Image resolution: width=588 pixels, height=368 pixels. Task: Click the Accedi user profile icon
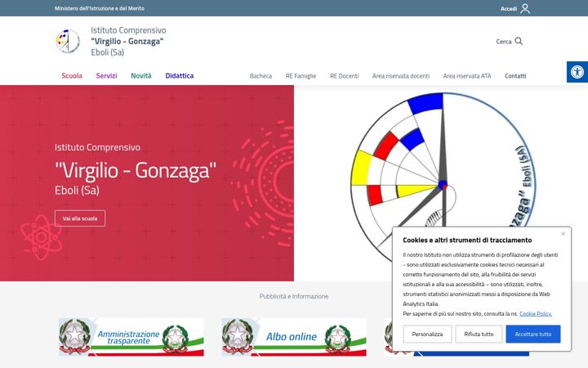pos(525,8)
